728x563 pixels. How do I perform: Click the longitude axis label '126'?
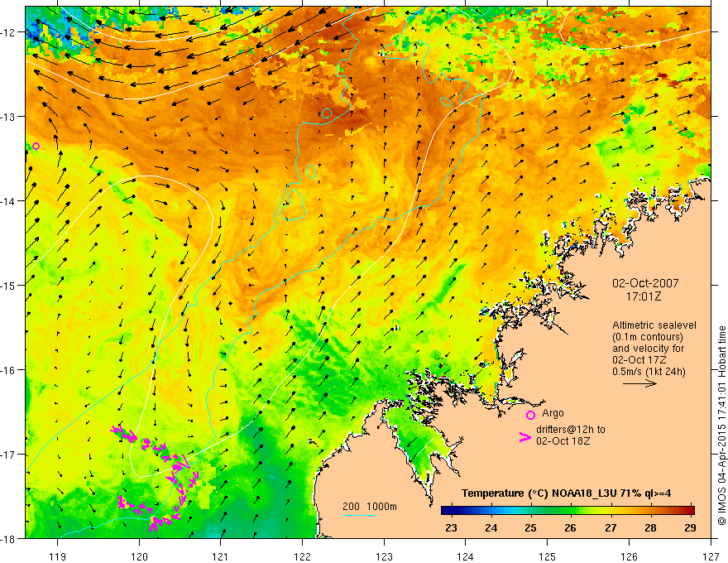click(x=629, y=556)
